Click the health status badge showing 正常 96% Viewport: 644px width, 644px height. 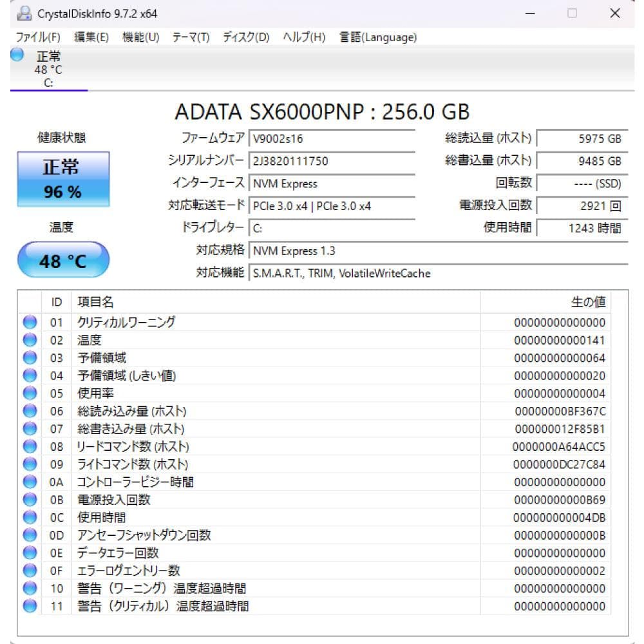point(62,178)
